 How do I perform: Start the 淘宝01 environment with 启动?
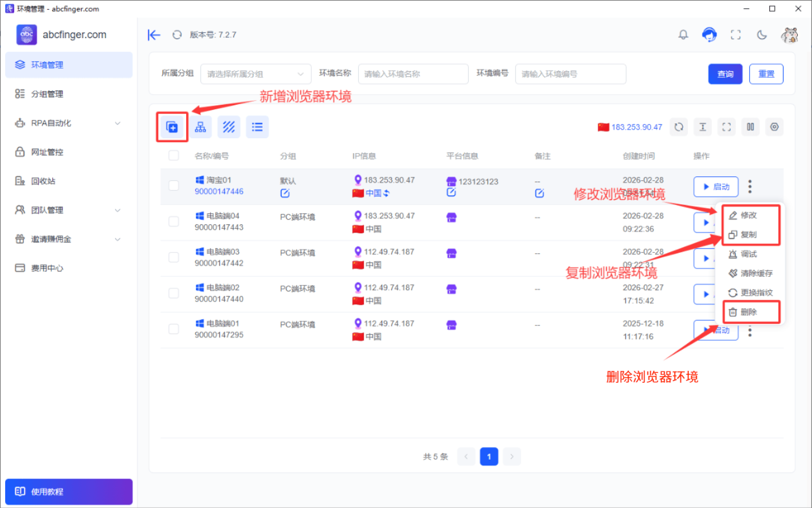pyautogui.click(x=716, y=187)
